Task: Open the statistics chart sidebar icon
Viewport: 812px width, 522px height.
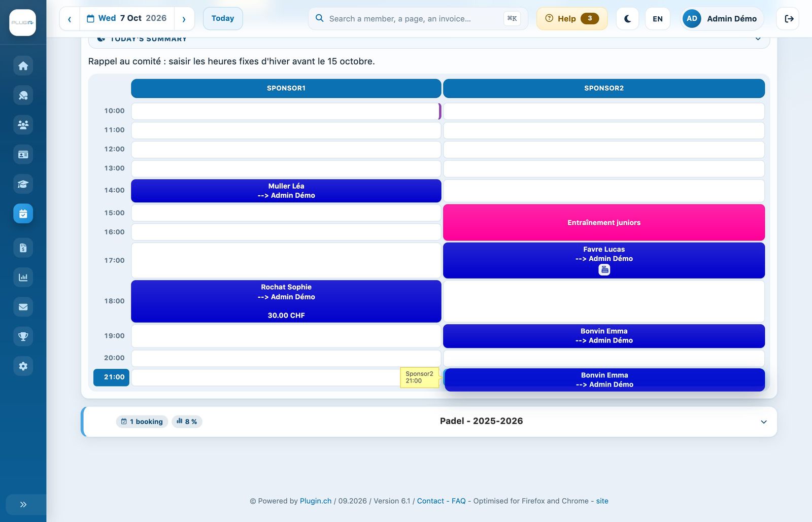Action: pyautogui.click(x=23, y=277)
